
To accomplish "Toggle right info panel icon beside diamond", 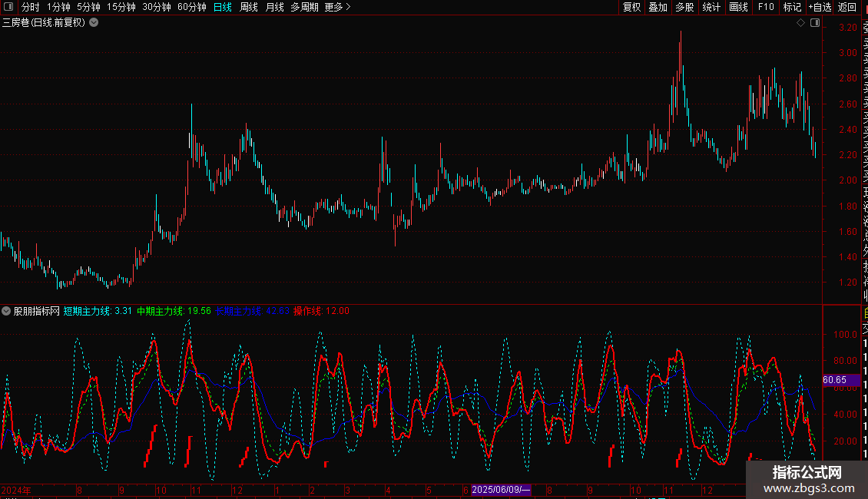I will click(x=815, y=23).
